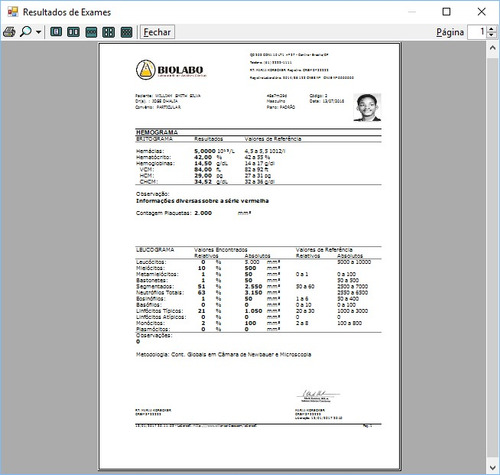The width and height of the screenshot is (500, 475).
Task: Close the Resultados de Exames window
Action: pos(481,12)
